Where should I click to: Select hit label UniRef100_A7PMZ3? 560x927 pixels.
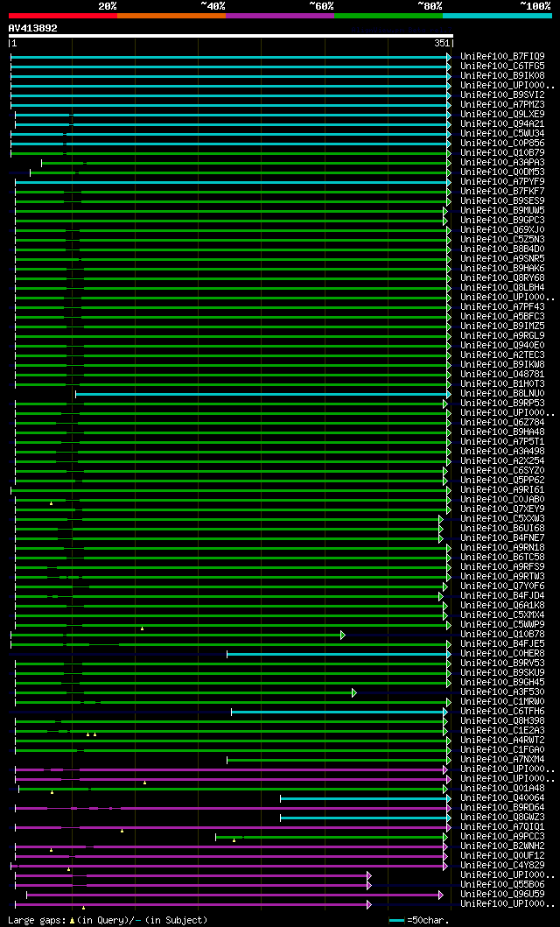point(503,104)
